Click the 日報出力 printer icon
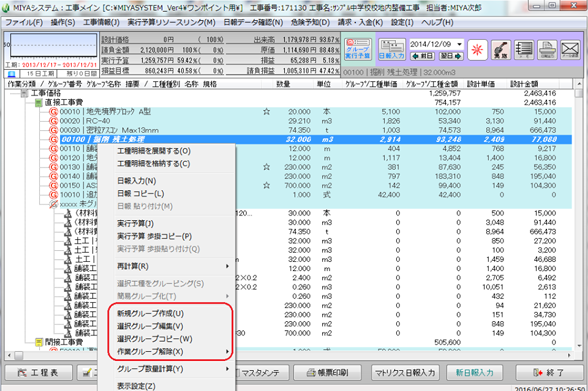588x391 pixels. point(547,50)
